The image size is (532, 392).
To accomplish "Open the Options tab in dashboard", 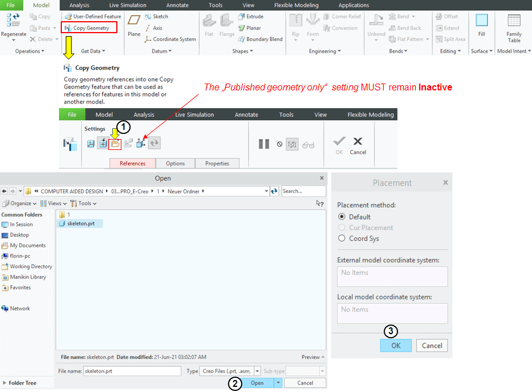I will click(175, 164).
